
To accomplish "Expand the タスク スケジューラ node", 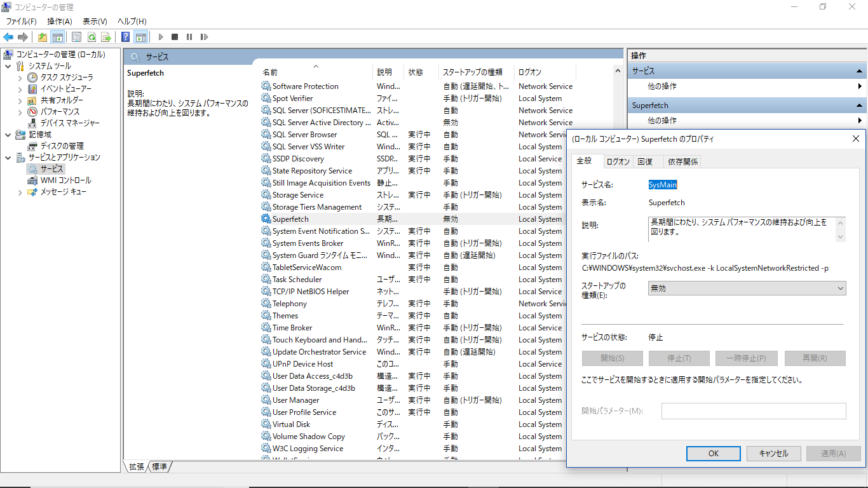I will point(20,78).
